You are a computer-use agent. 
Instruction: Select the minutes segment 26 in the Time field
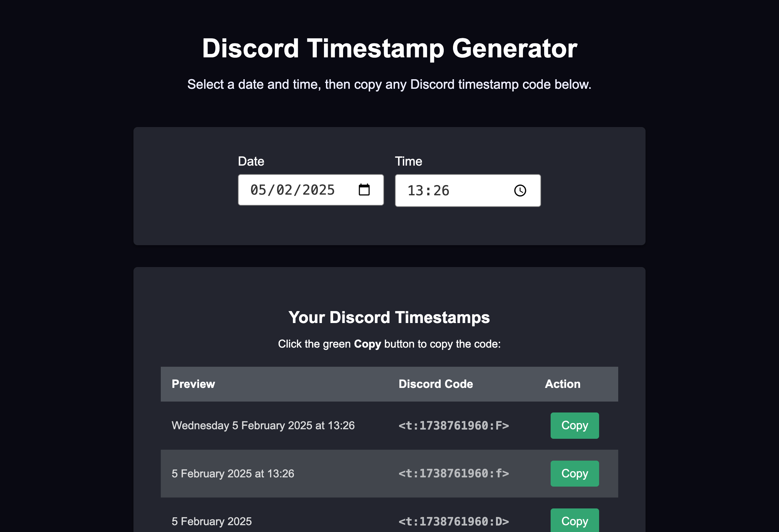coord(441,191)
